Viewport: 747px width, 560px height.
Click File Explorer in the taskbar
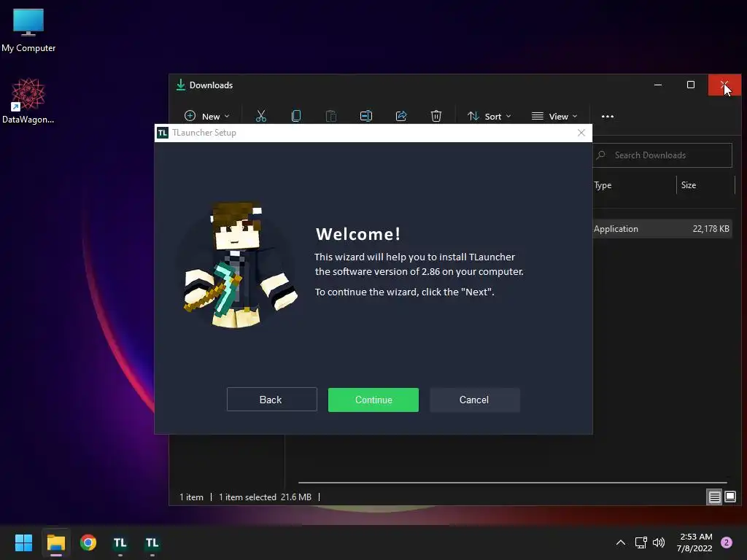click(x=55, y=542)
